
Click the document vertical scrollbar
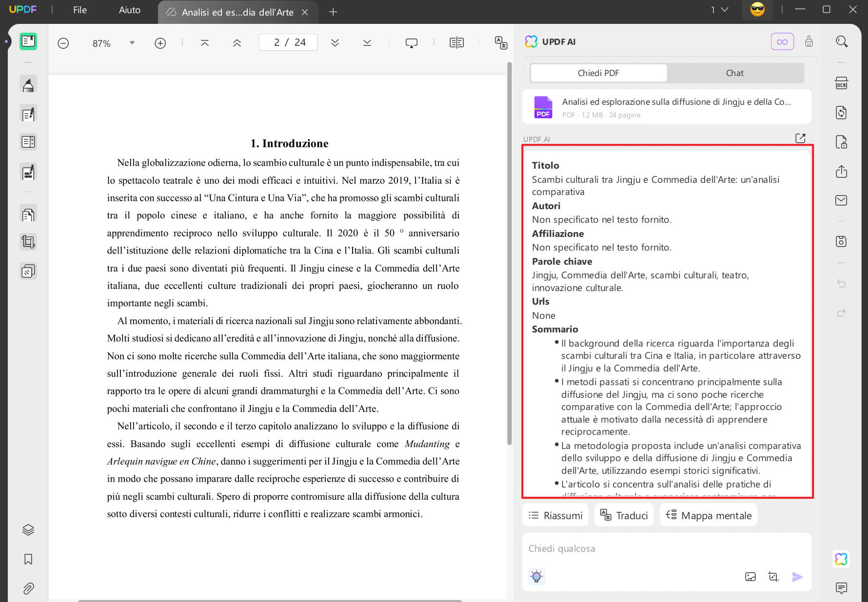pos(510,253)
